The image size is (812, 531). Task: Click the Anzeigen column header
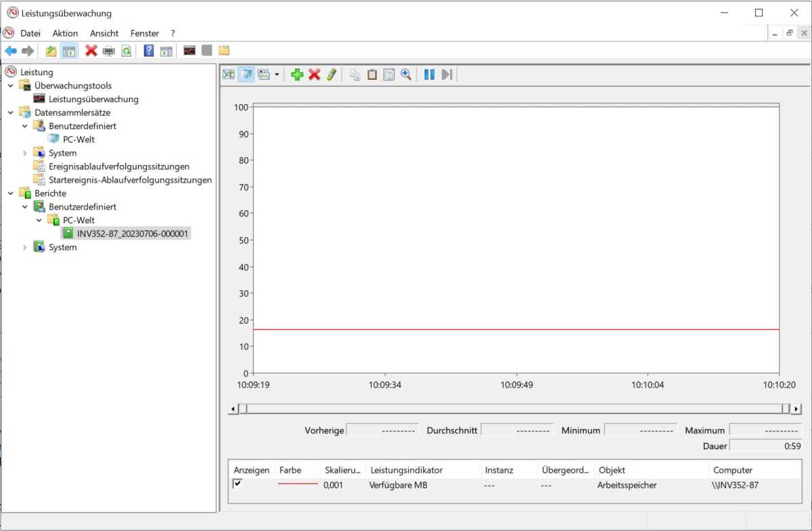pos(252,469)
